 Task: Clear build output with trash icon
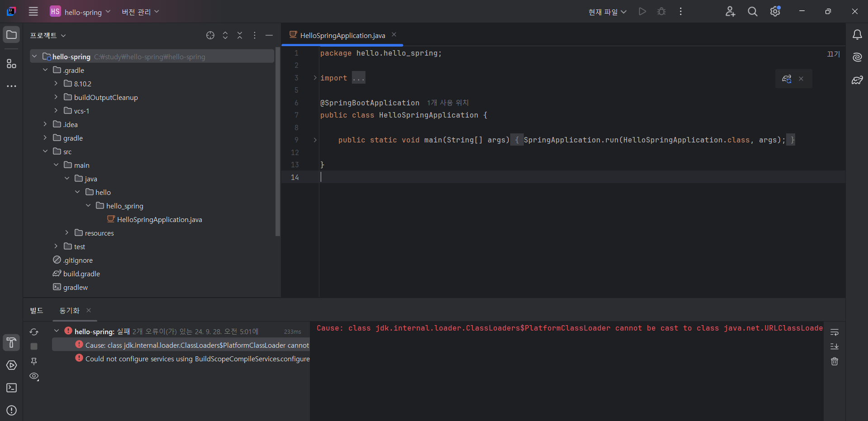[x=835, y=361]
